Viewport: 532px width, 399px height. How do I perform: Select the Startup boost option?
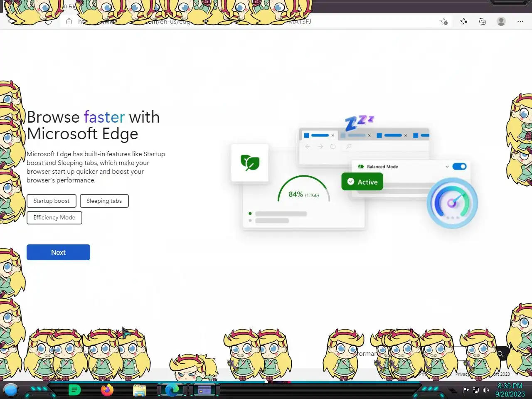click(52, 201)
